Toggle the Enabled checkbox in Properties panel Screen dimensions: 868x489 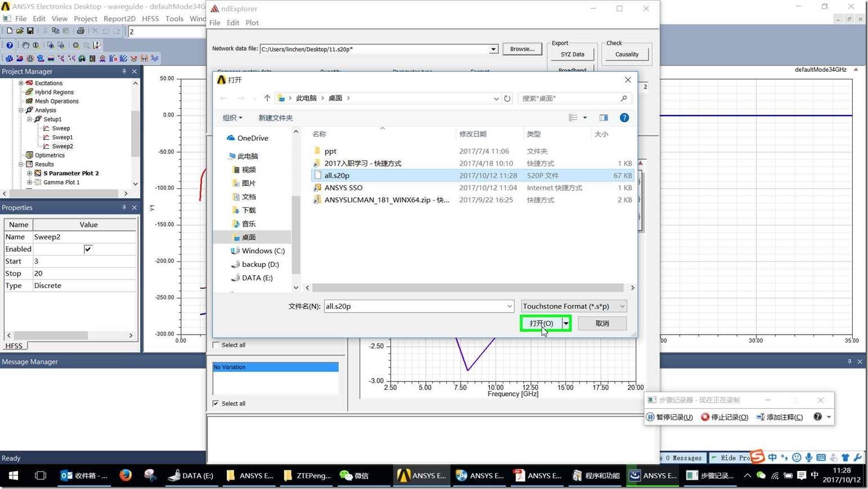pyautogui.click(x=88, y=249)
